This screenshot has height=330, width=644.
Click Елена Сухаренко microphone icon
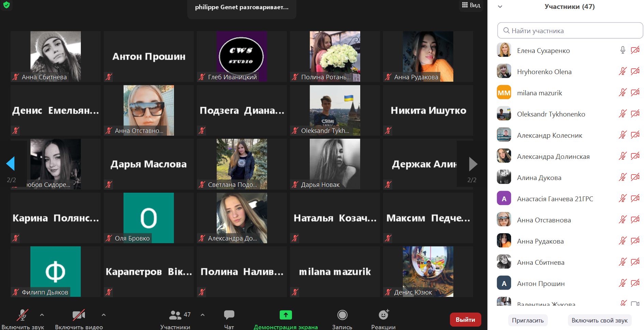tap(623, 51)
